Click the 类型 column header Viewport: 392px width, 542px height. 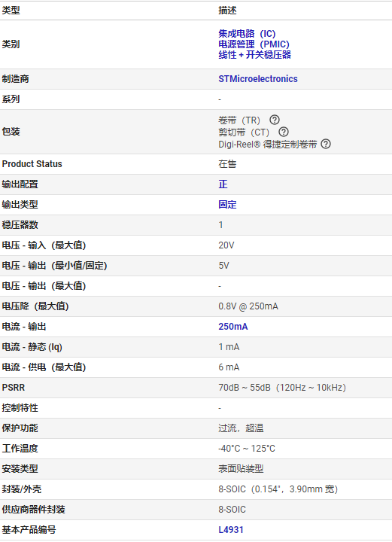pos(11,11)
